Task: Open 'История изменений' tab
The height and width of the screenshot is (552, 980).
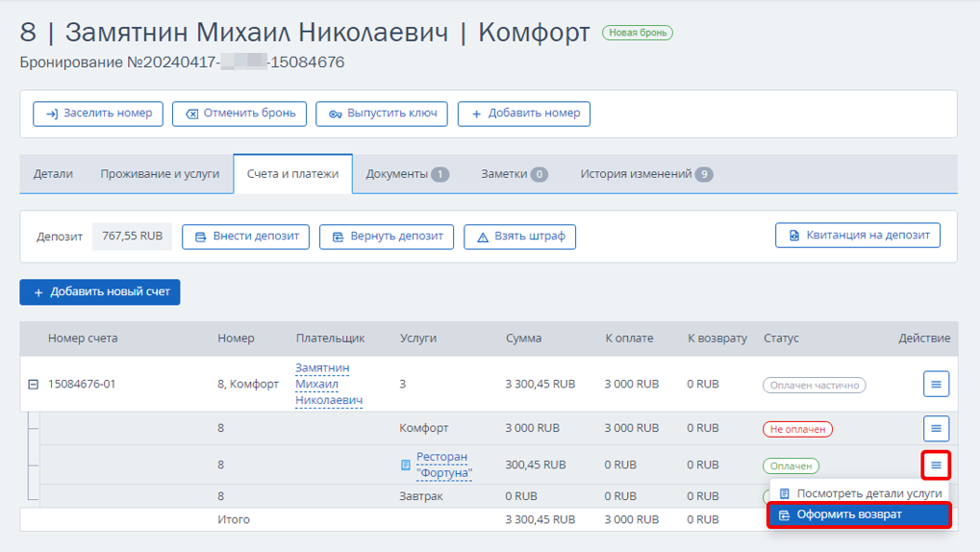Action: 645,174
